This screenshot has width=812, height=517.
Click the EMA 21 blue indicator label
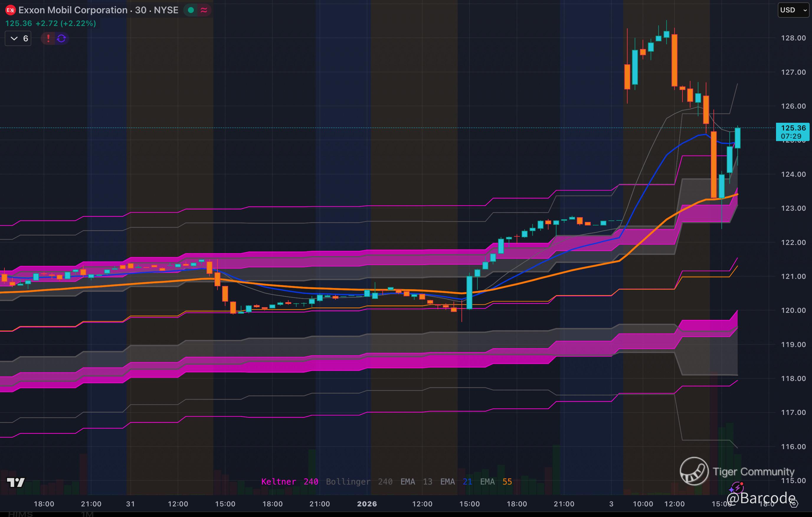pyautogui.click(x=456, y=482)
